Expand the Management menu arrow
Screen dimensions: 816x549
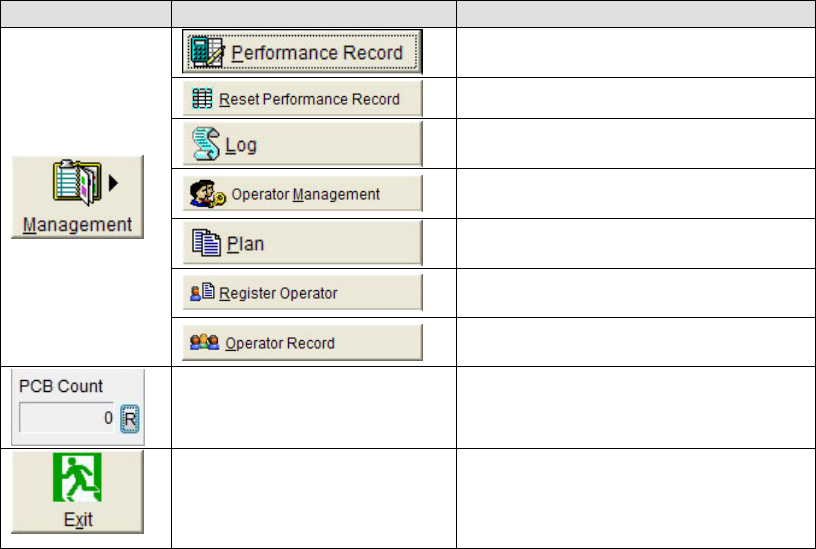click(x=113, y=182)
